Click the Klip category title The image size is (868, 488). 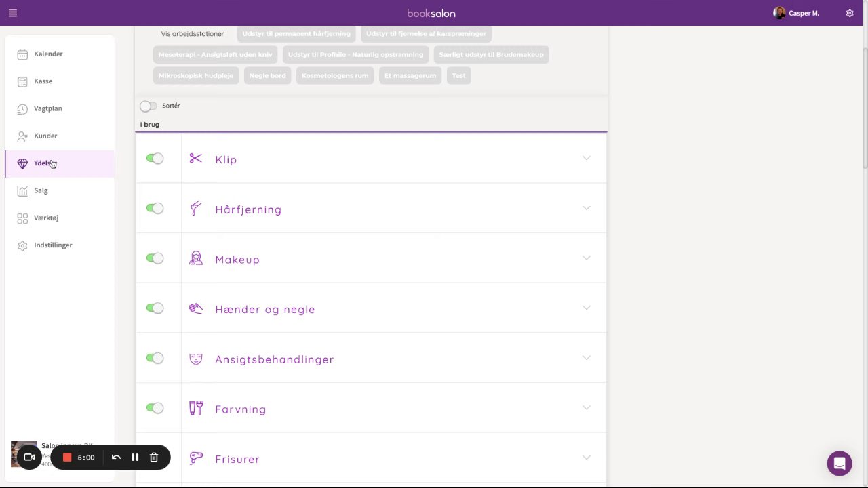pyautogui.click(x=226, y=159)
